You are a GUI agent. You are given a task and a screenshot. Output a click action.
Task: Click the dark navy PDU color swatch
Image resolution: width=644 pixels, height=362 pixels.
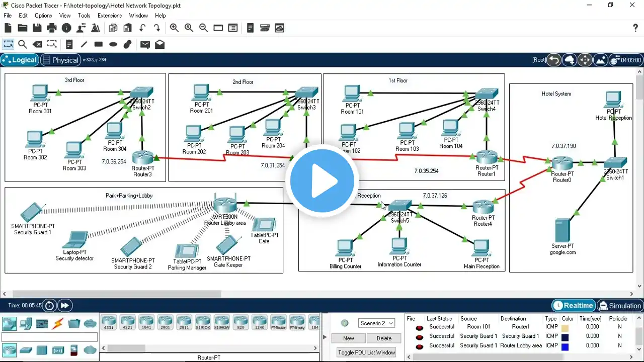tap(566, 337)
